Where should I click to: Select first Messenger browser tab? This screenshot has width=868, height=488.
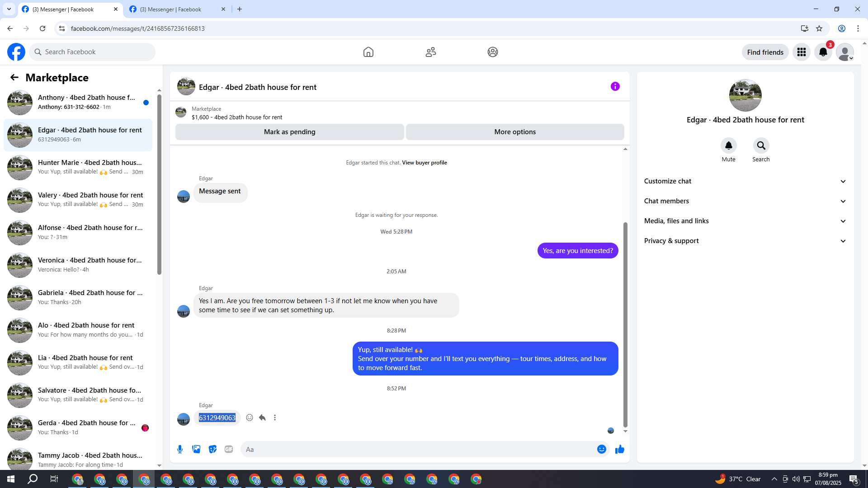(70, 9)
